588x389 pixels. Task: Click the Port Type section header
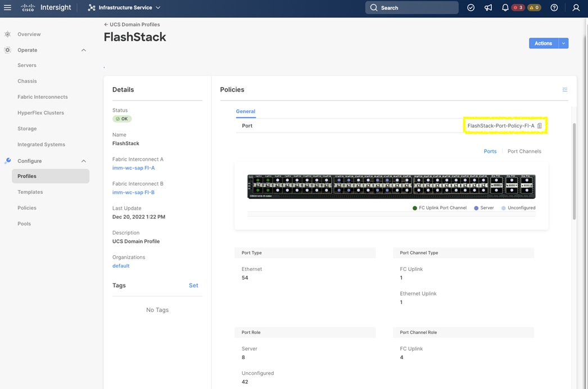pyautogui.click(x=305, y=253)
